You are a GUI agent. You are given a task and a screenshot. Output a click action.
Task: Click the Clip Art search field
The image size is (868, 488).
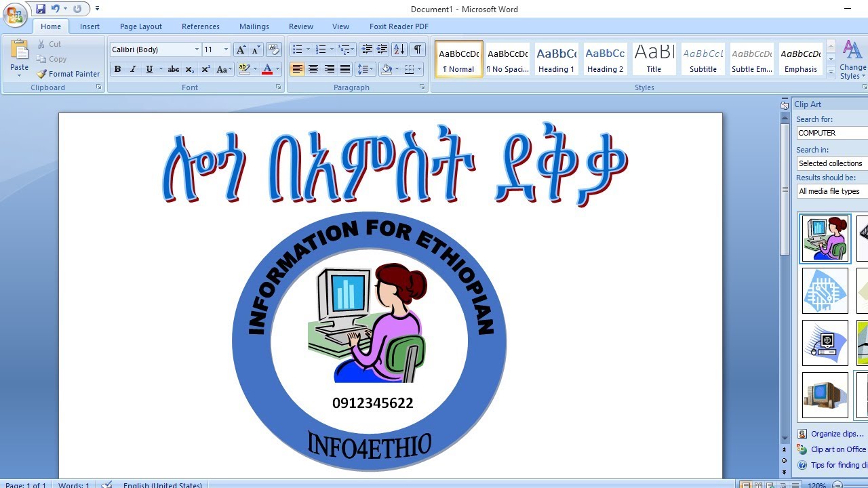(832, 133)
